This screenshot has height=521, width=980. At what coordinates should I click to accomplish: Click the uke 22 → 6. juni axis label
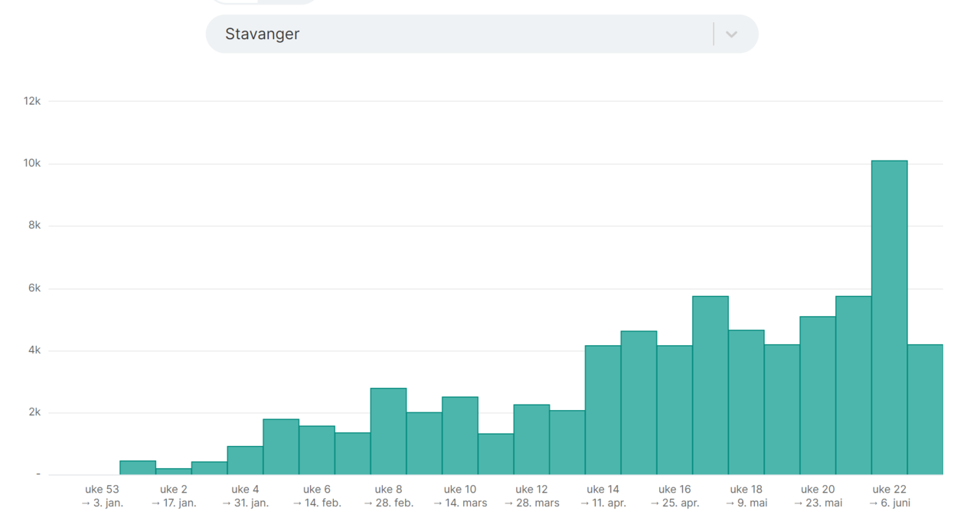(x=889, y=496)
